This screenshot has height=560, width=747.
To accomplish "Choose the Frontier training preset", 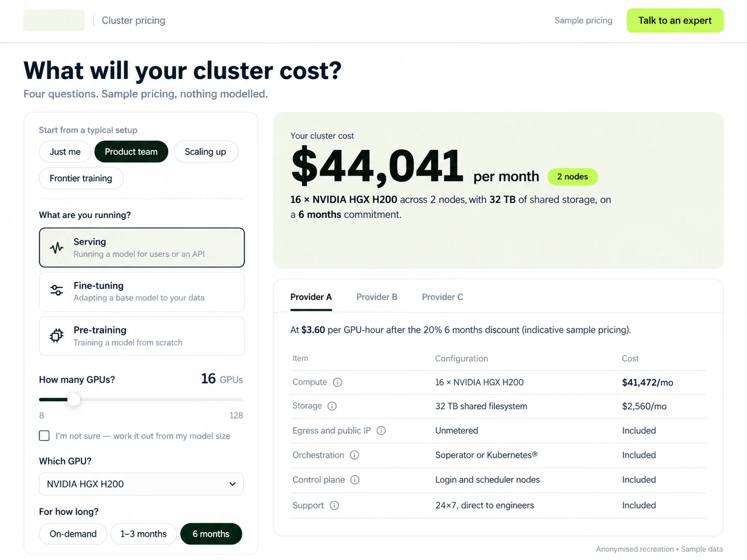I will point(81,178).
